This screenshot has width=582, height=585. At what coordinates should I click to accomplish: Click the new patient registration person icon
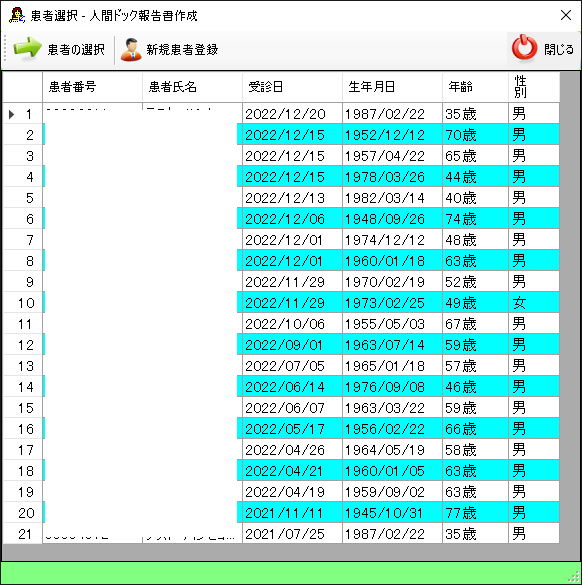pyautogui.click(x=131, y=49)
